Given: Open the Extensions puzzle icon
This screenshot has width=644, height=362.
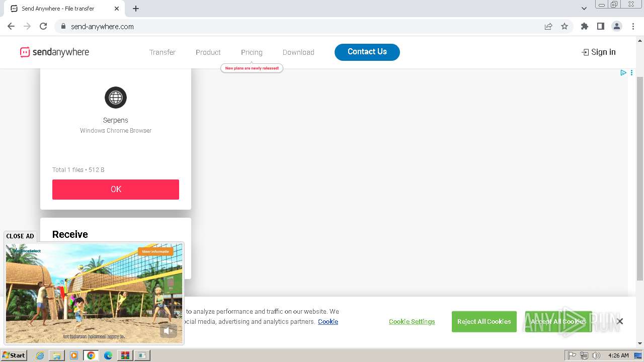Looking at the screenshot, I should (585, 26).
